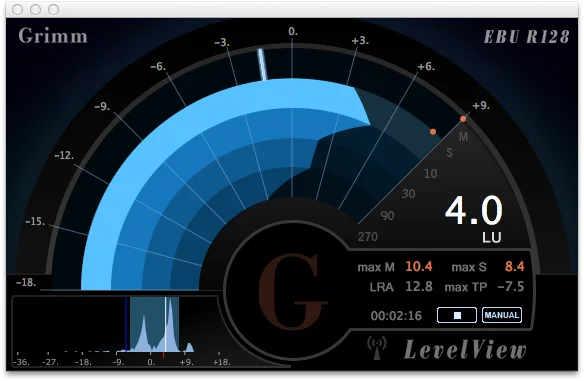Viewport: 584px width, 381px height.
Task: Click the EBU R128 label
Action: (526, 37)
